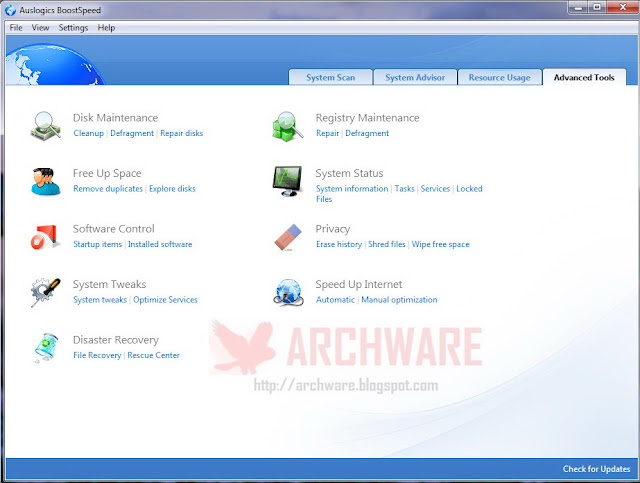
Task: Switch to the Resource Usage tab
Action: [x=500, y=77]
